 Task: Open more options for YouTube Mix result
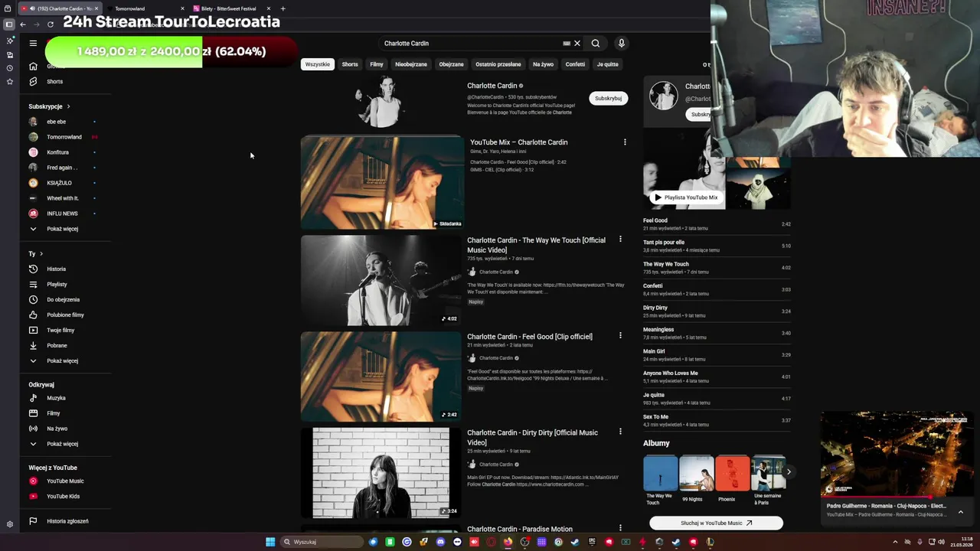tap(625, 142)
